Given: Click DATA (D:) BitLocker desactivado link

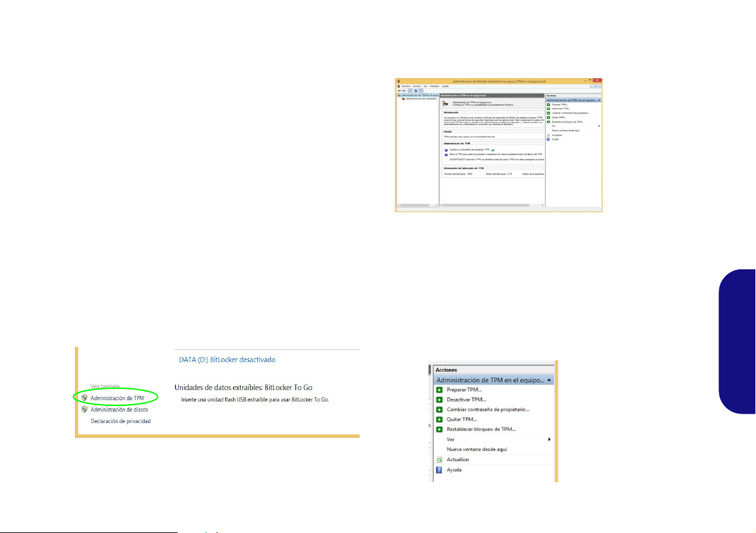Looking at the screenshot, I should (x=227, y=360).
